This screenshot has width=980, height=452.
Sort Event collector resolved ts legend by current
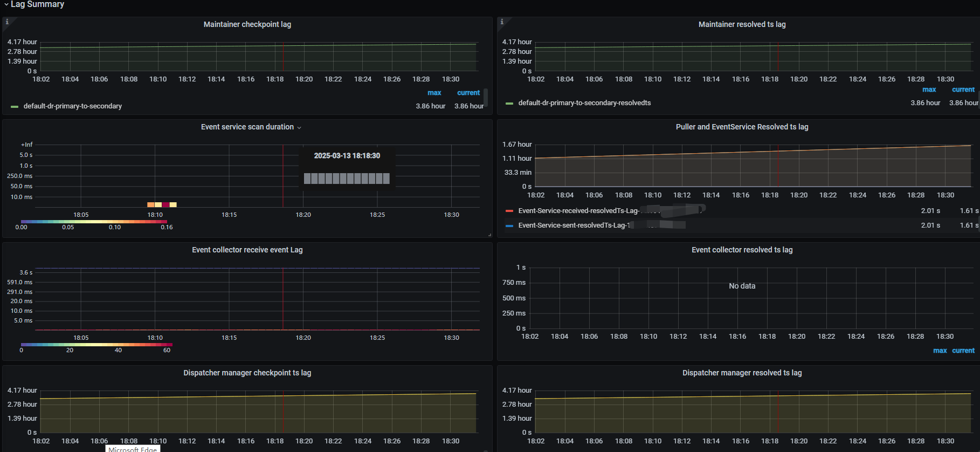click(963, 351)
